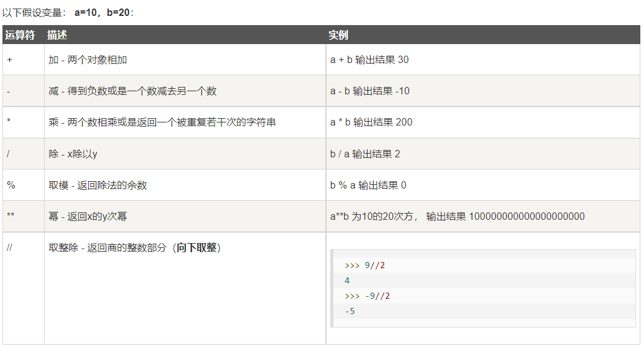644x352 pixels.
Task: Click the code line '>>> 9//2'
Action: click(x=365, y=265)
